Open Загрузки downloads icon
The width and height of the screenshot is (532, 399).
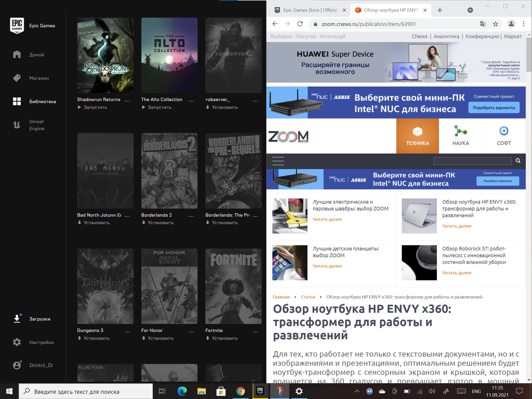point(17,319)
